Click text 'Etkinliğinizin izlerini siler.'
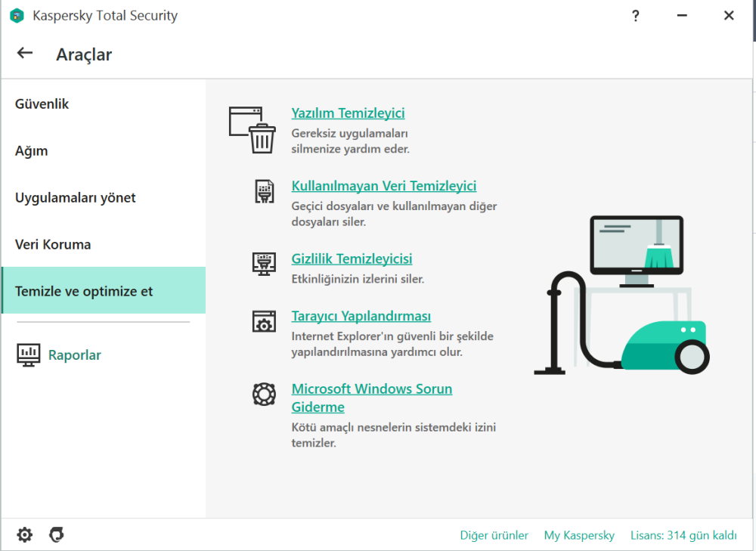This screenshot has width=756, height=551. click(x=358, y=279)
